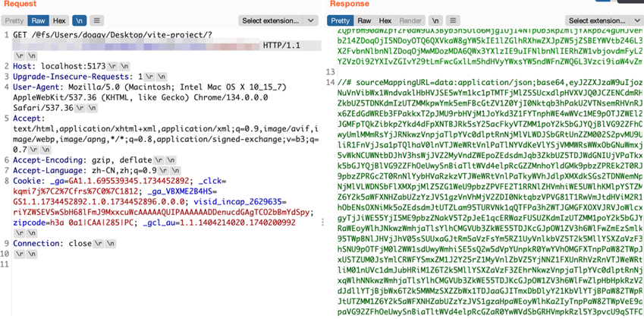Click the _gcl_au cookie name
Viewport: 644px width, 319px height.
click(161, 223)
